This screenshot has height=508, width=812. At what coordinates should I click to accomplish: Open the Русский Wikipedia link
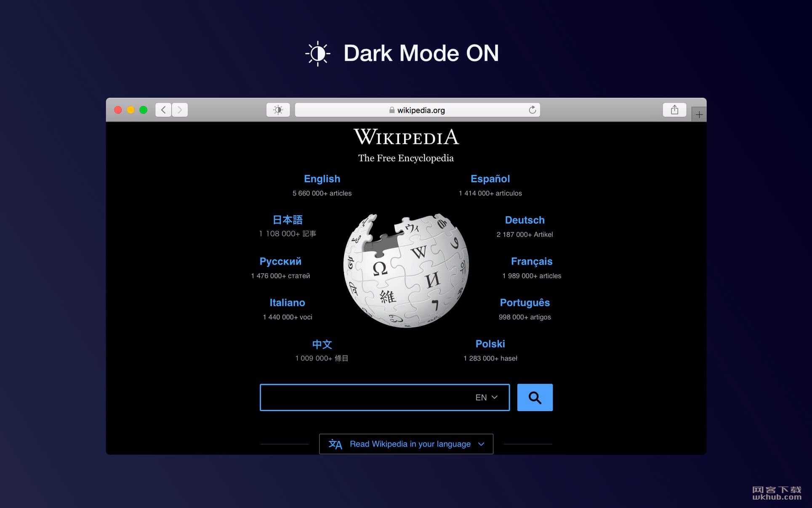pos(280,261)
